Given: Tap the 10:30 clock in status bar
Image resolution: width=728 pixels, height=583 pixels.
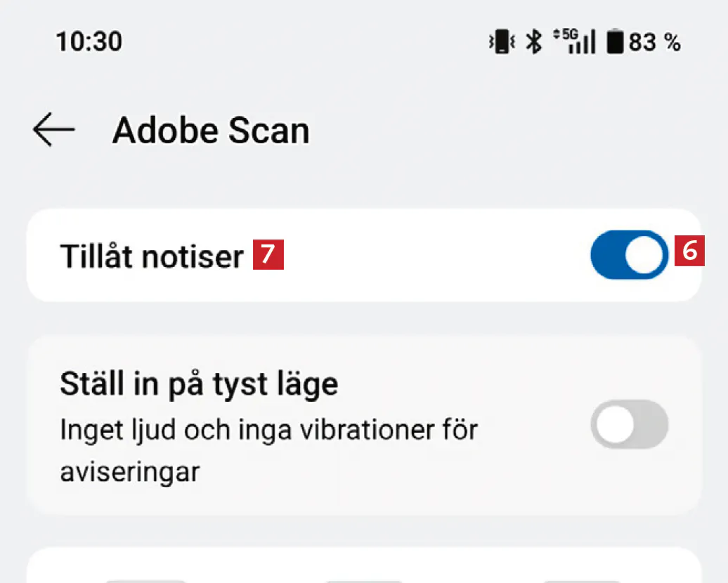Looking at the screenshot, I should 89,42.
